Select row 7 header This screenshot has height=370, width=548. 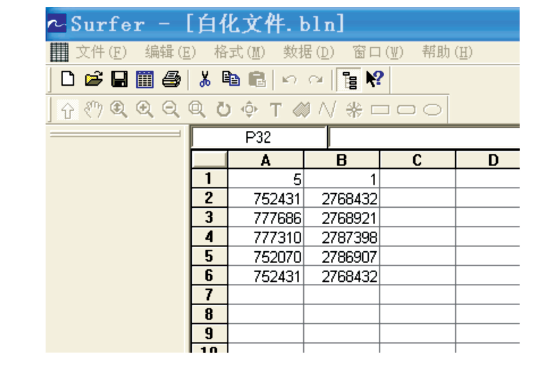click(209, 295)
